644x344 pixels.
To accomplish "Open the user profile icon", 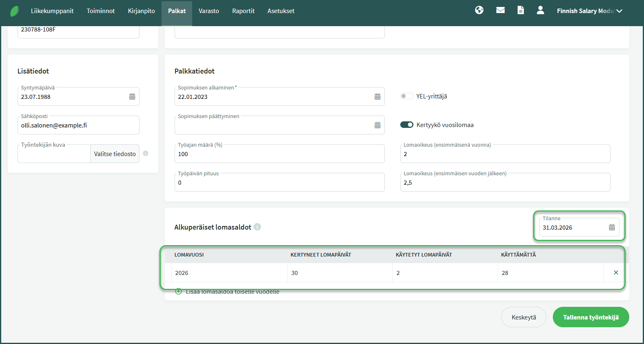I will point(540,10).
